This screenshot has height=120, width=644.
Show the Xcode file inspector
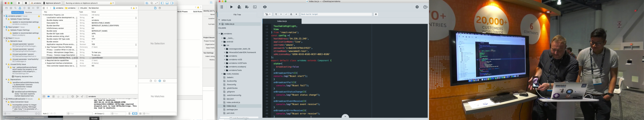pos(155,8)
